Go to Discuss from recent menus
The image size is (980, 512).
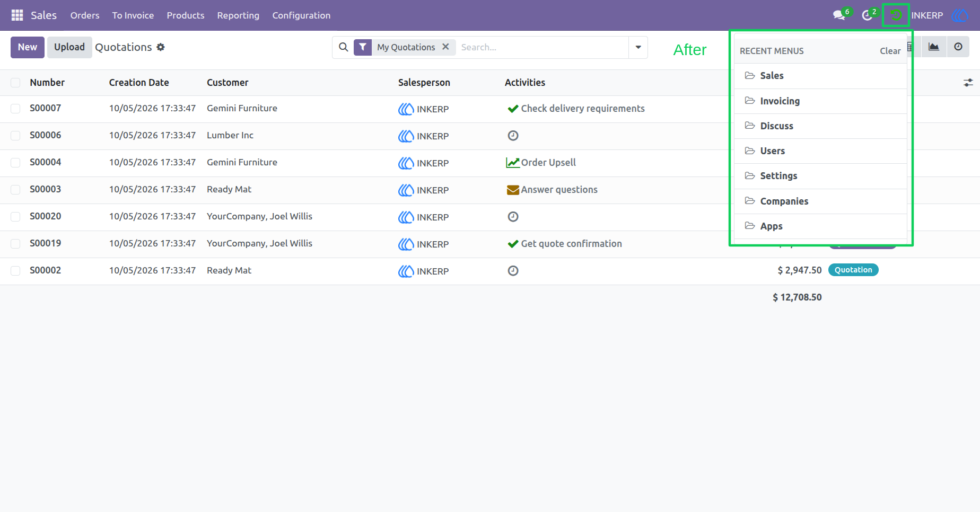(x=820, y=126)
